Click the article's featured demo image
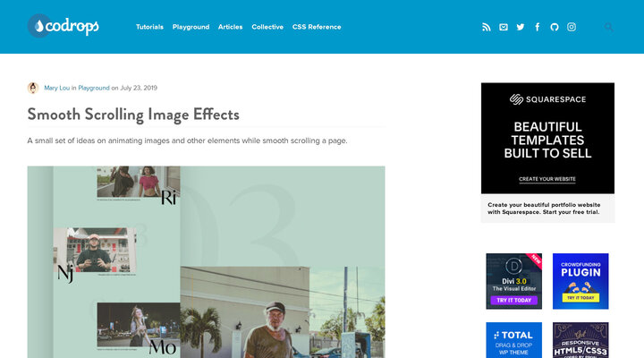This screenshot has width=644, height=358. pos(207,262)
